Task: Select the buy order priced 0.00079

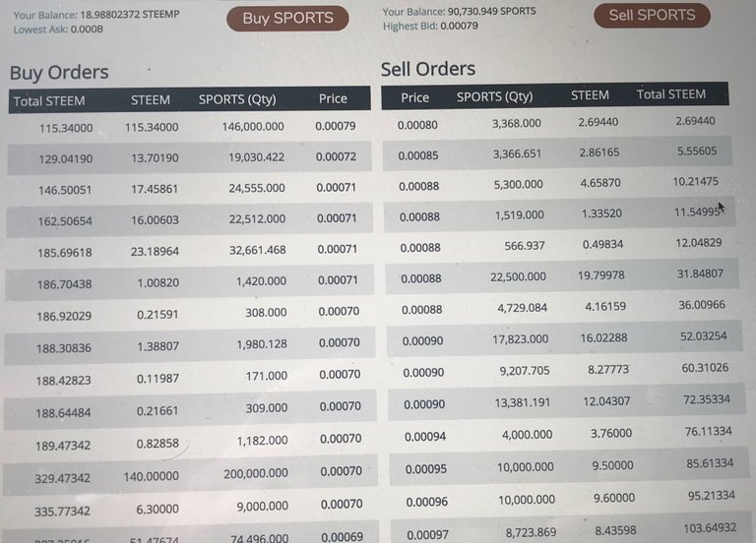Action: point(189,127)
